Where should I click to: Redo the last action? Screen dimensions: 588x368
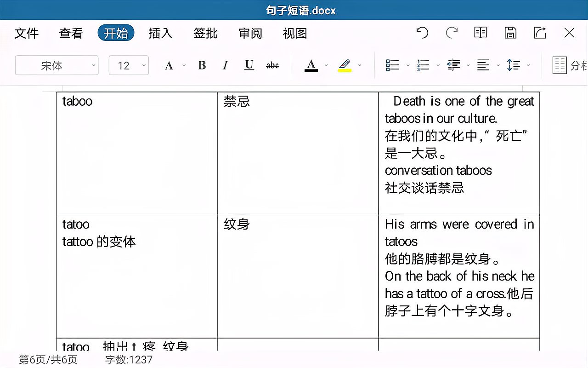452,33
